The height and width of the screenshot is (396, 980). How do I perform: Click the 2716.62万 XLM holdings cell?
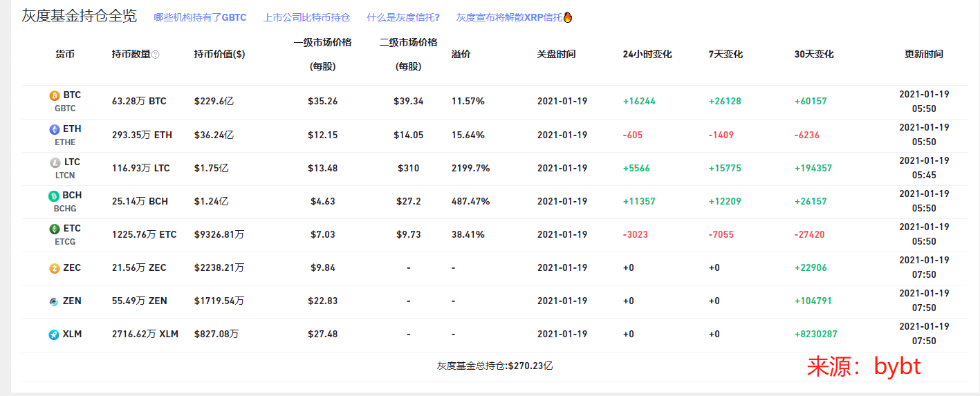click(x=145, y=334)
